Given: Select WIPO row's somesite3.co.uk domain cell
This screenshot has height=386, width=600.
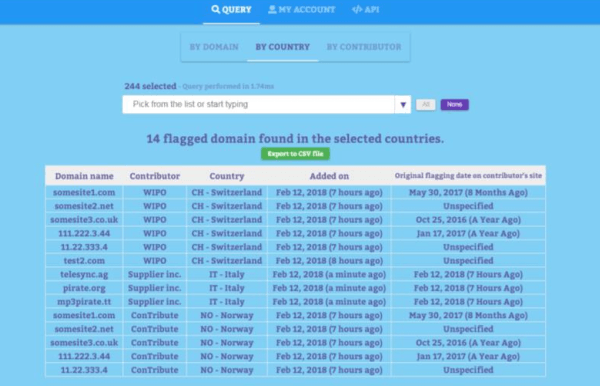Looking at the screenshot, I should [x=84, y=220].
